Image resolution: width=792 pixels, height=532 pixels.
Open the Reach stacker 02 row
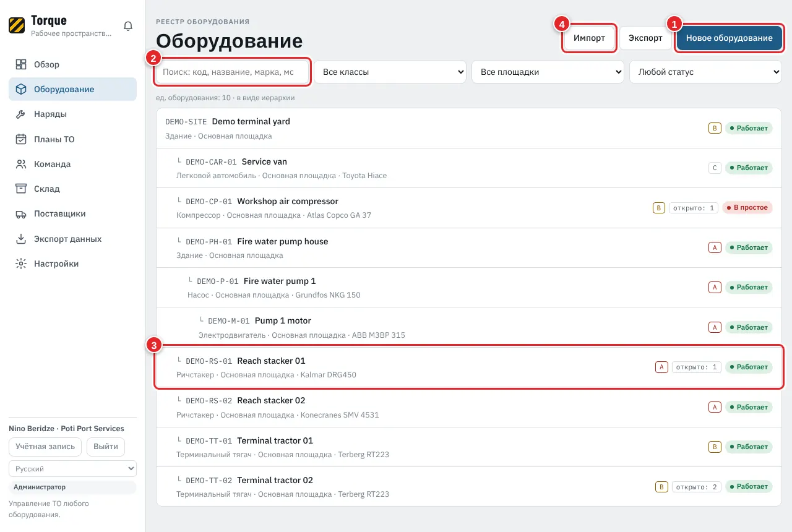click(469, 407)
